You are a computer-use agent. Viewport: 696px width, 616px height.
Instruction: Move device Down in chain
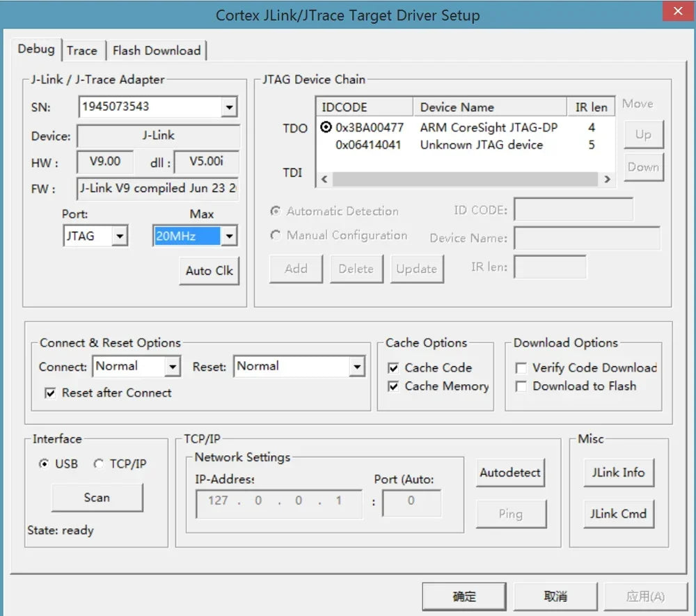coord(643,167)
